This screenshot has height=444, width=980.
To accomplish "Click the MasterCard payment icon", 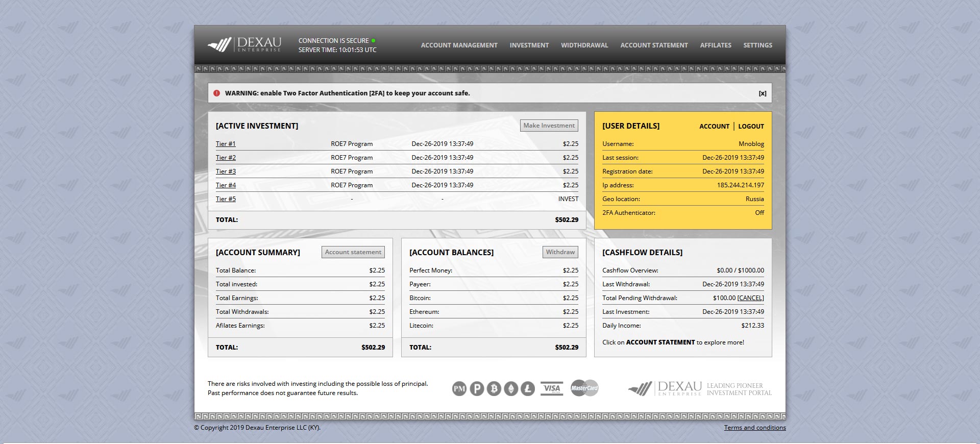I will click(x=584, y=388).
